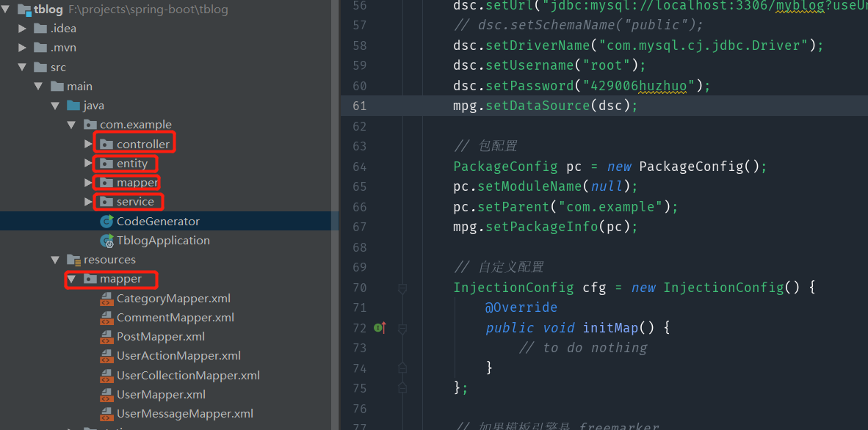
Task: Open UserMapper.xml file name
Action: click(161, 395)
